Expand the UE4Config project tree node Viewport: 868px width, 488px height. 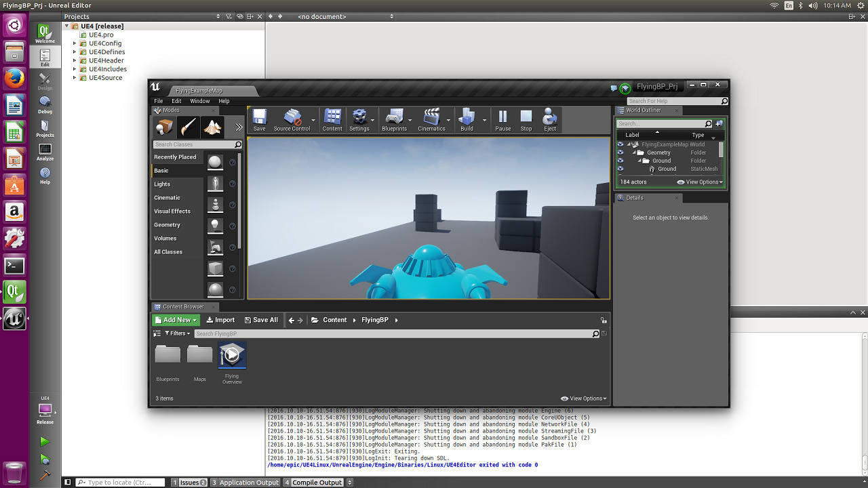[x=75, y=43]
